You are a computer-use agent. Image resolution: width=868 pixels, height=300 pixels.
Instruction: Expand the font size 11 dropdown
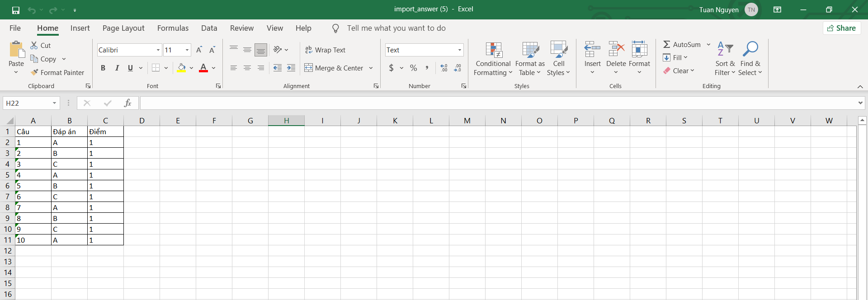187,50
